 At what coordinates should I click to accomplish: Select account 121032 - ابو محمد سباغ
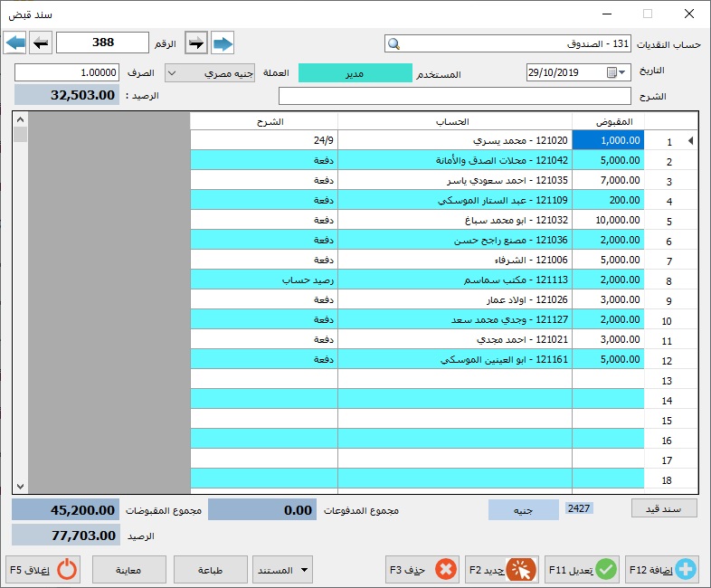coord(455,220)
